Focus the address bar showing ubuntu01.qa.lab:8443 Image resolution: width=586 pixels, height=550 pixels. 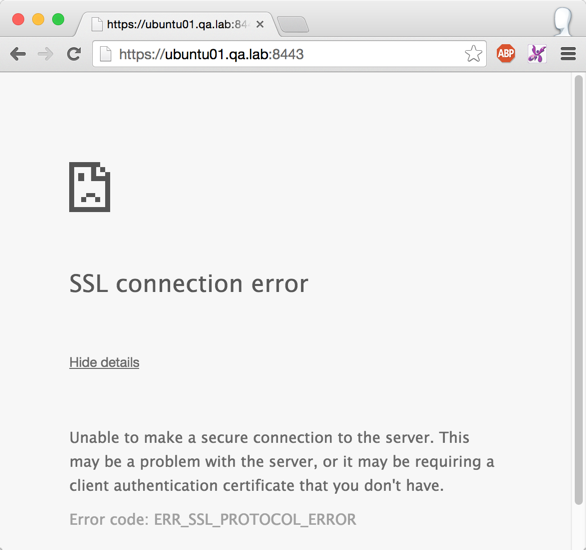(289, 54)
